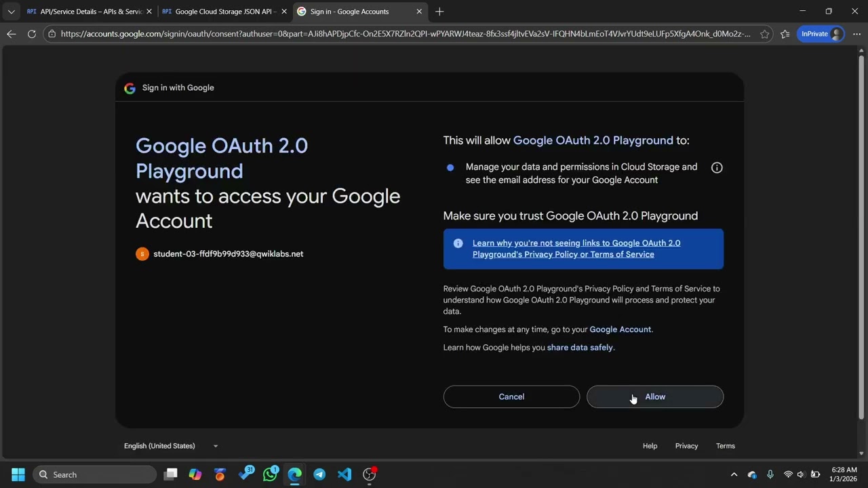This screenshot has width=868, height=488.
Task: Close the Google Cloud Storage JSON API tab
Action: coord(284,12)
